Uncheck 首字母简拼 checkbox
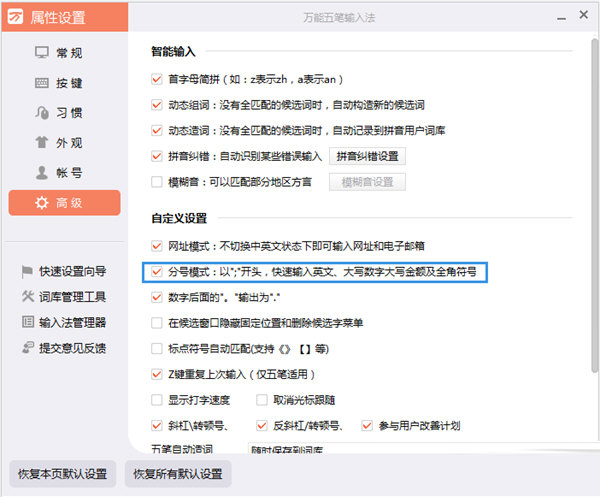Viewport: 600px width, 497px height. (x=157, y=79)
